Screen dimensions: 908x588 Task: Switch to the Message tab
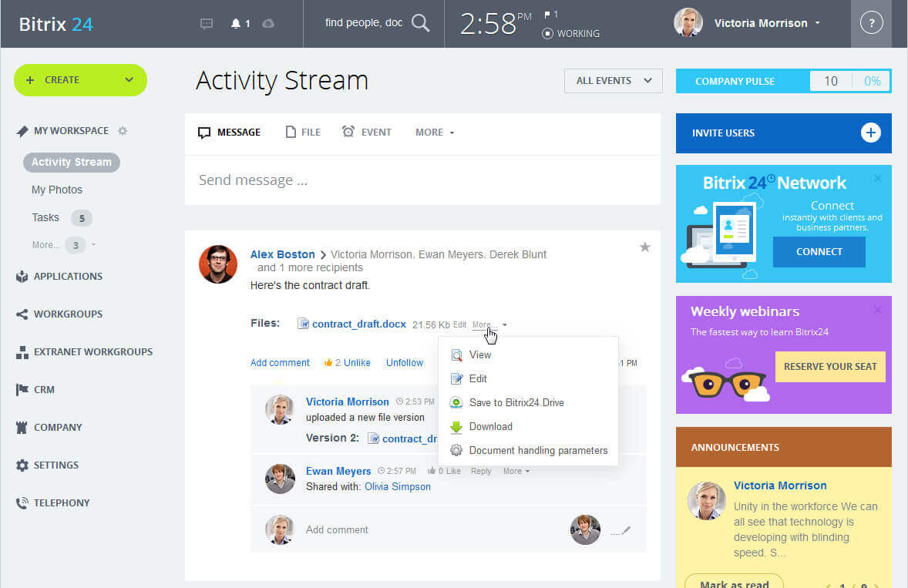pos(230,133)
